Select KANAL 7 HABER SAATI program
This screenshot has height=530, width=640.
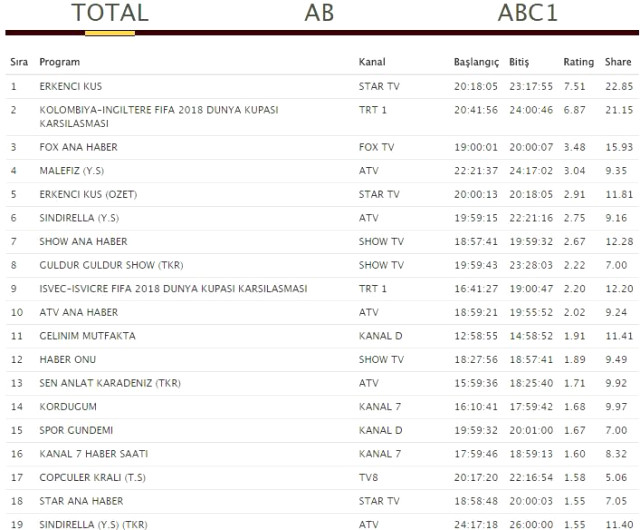click(93, 454)
